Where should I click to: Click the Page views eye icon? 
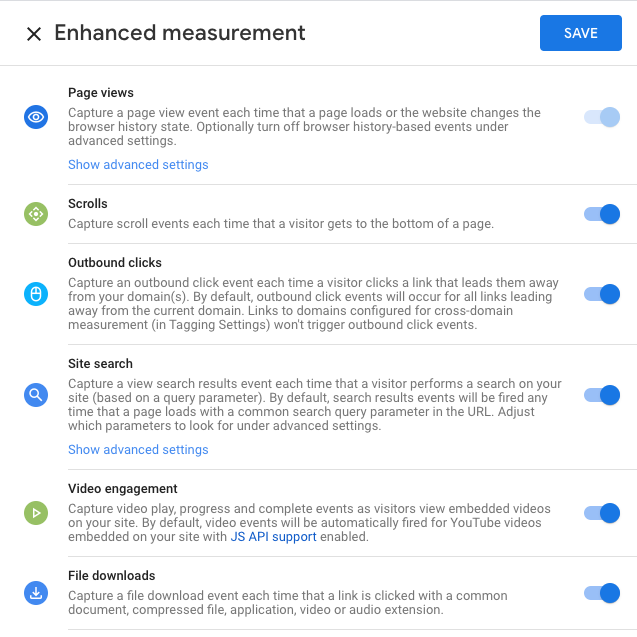pos(36,117)
